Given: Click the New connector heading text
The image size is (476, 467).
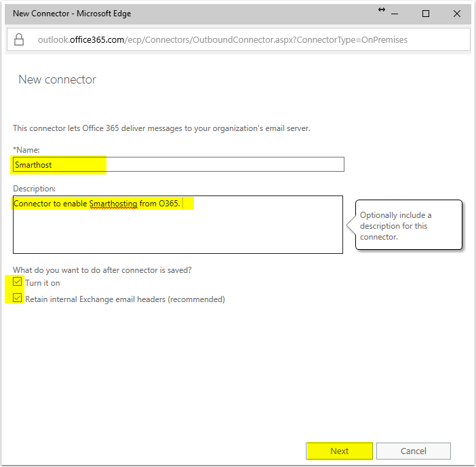Looking at the screenshot, I should click(x=57, y=79).
